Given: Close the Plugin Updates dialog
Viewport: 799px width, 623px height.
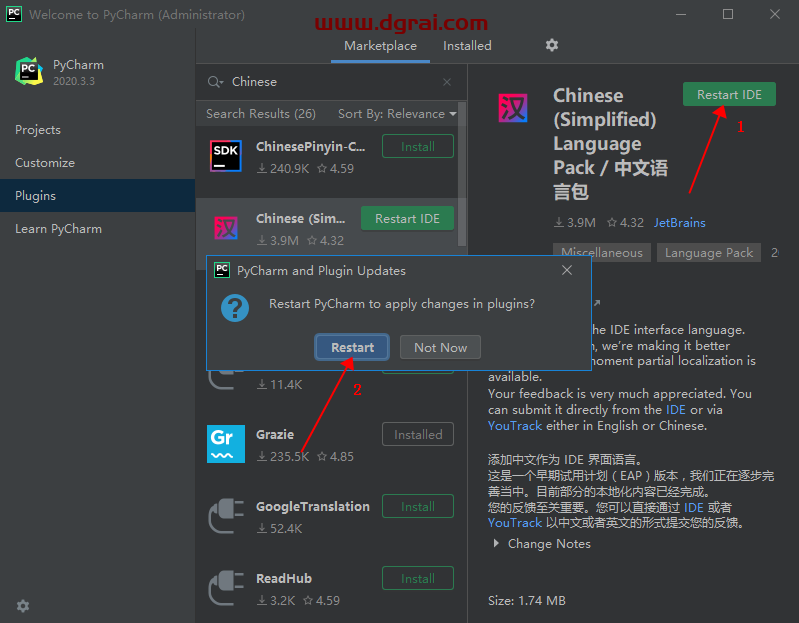Looking at the screenshot, I should (x=567, y=270).
